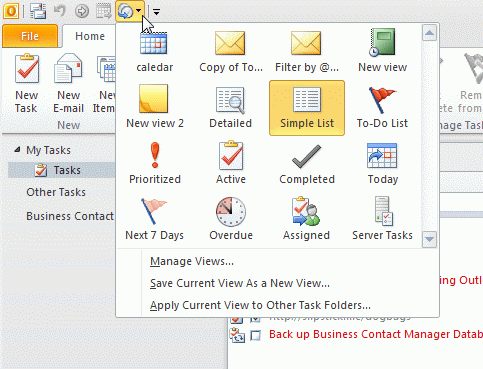
Task: Select the calendar view
Action: tap(155, 52)
